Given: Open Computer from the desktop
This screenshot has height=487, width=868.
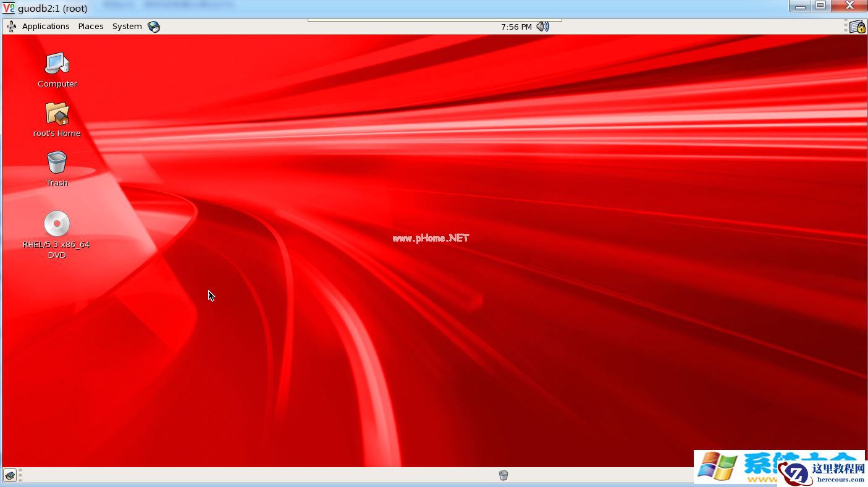Looking at the screenshot, I should [57, 65].
